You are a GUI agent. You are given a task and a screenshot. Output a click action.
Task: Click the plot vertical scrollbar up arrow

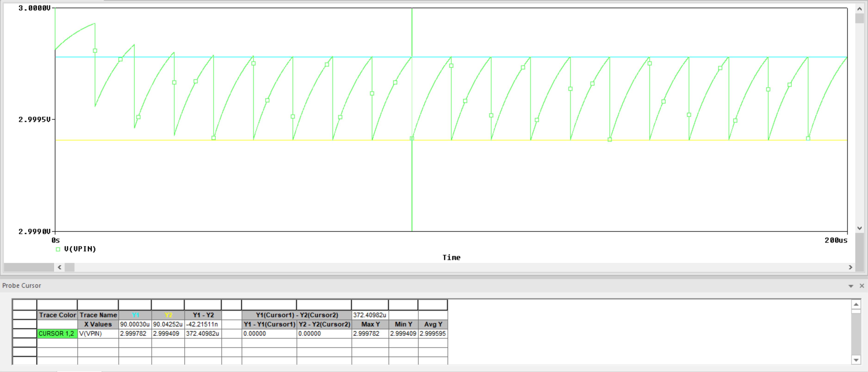coord(859,9)
